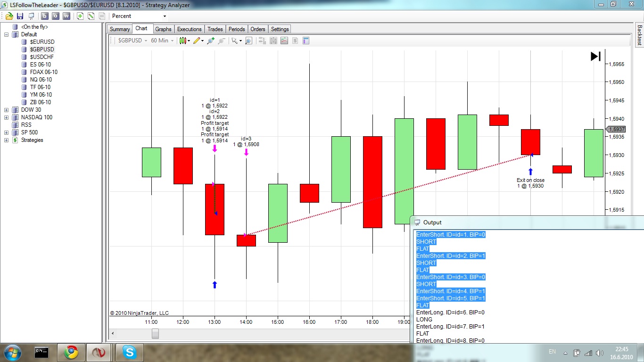The width and height of the screenshot is (644, 362).
Task: Click the edit pencil-page toolbar icon
Action: click(x=91, y=16)
